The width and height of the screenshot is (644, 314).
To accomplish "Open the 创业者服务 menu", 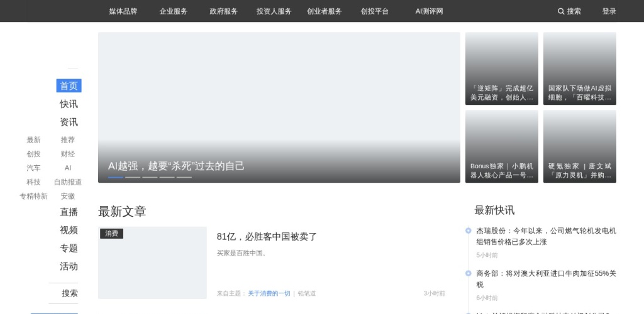I will tap(324, 11).
